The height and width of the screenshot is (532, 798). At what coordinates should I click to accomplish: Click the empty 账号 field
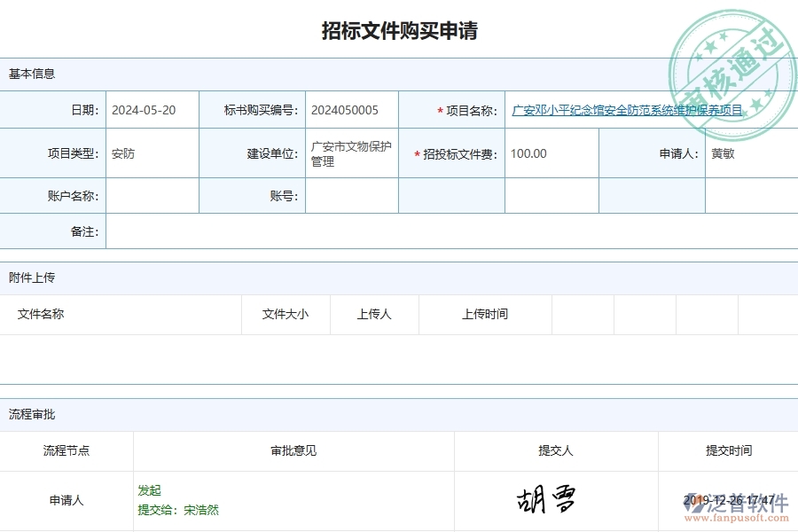pos(350,195)
